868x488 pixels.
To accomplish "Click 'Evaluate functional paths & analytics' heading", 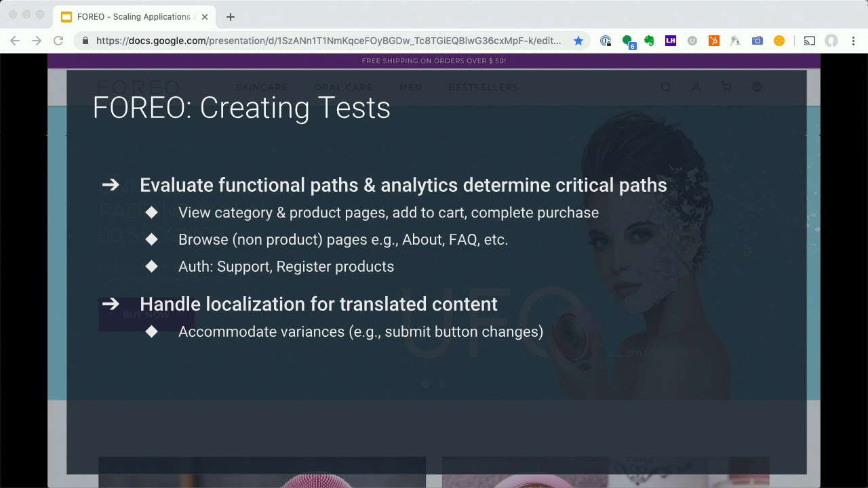I will [403, 185].
